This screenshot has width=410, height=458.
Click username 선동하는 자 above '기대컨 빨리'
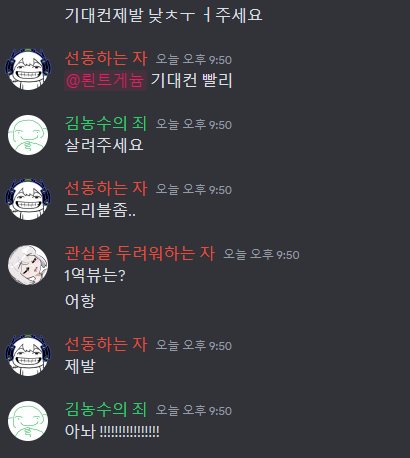point(106,58)
